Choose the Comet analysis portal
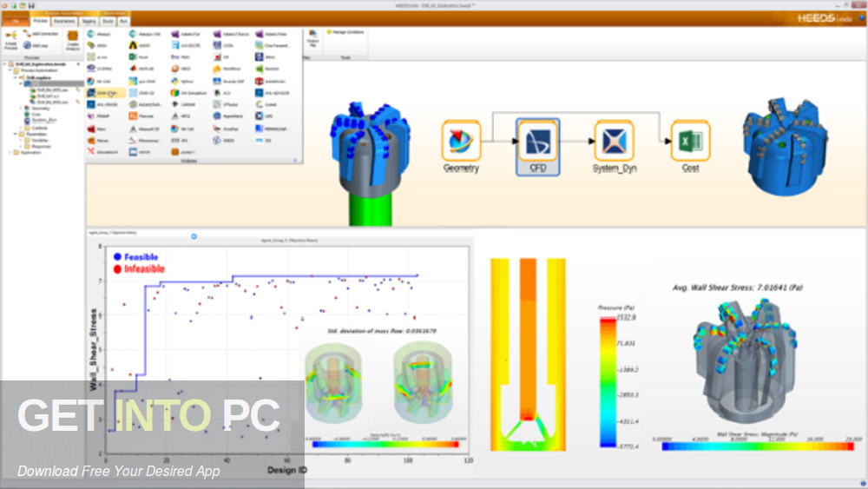 [x=266, y=104]
